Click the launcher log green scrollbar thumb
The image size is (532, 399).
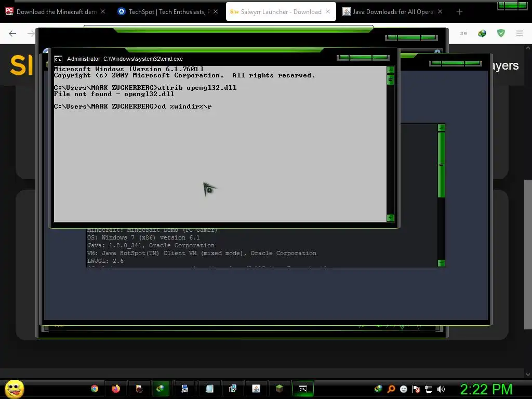click(441, 165)
